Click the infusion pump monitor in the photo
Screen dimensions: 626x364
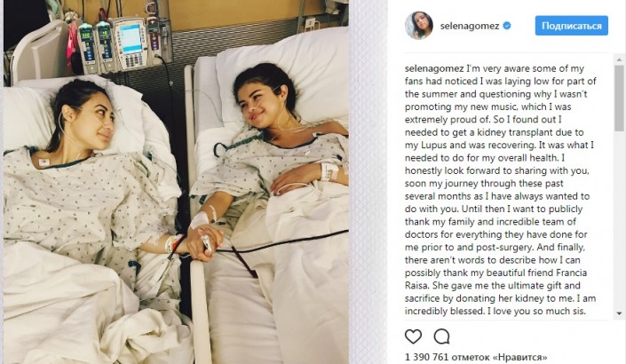(x=129, y=44)
